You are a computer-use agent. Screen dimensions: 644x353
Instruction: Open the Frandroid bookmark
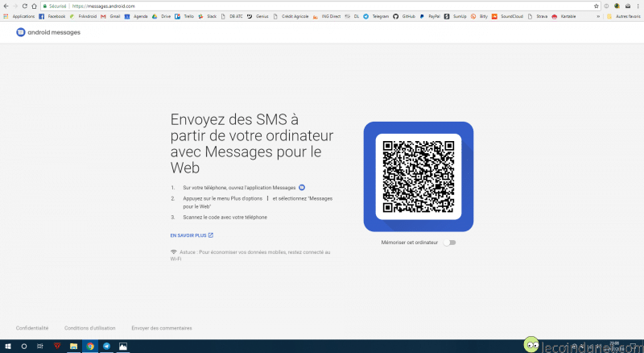[x=83, y=16]
